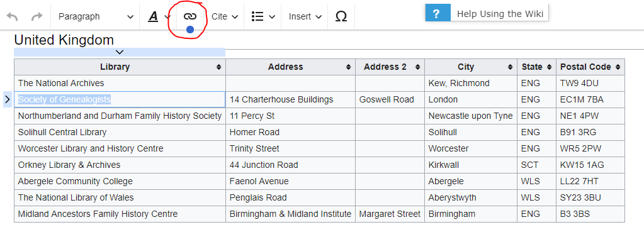Select The National Archives cell

[x=120, y=83]
